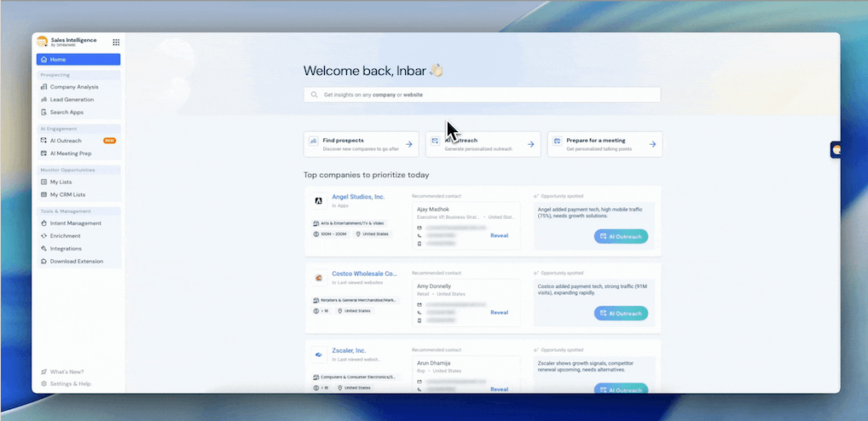Click the NEW badge on AI Outreach
Screen dimensions: 868x421
click(110, 141)
